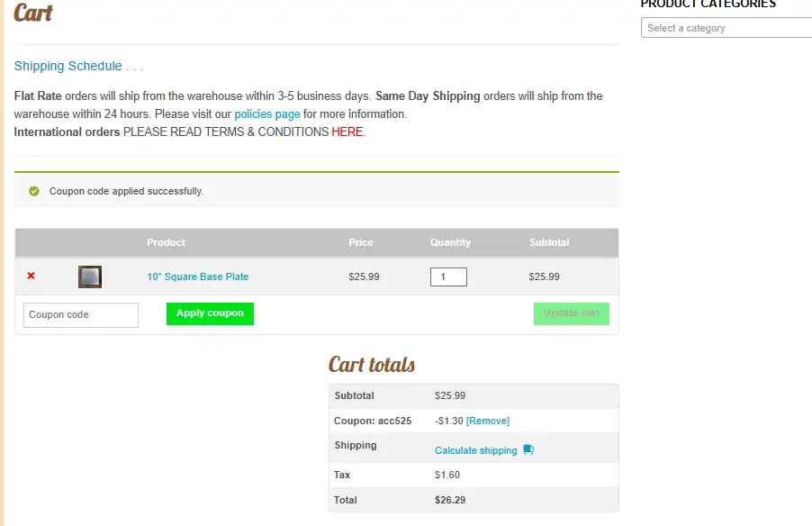Click the Cart totals heading
Image resolution: width=812 pixels, height=526 pixels.
[371, 365]
